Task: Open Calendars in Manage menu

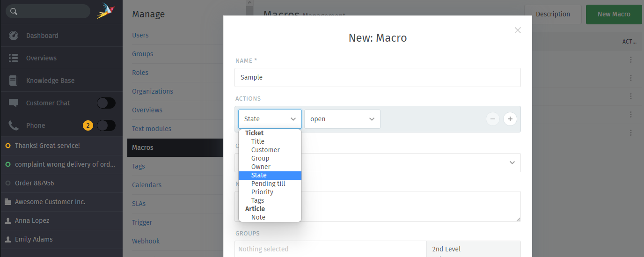Action: pyautogui.click(x=146, y=185)
